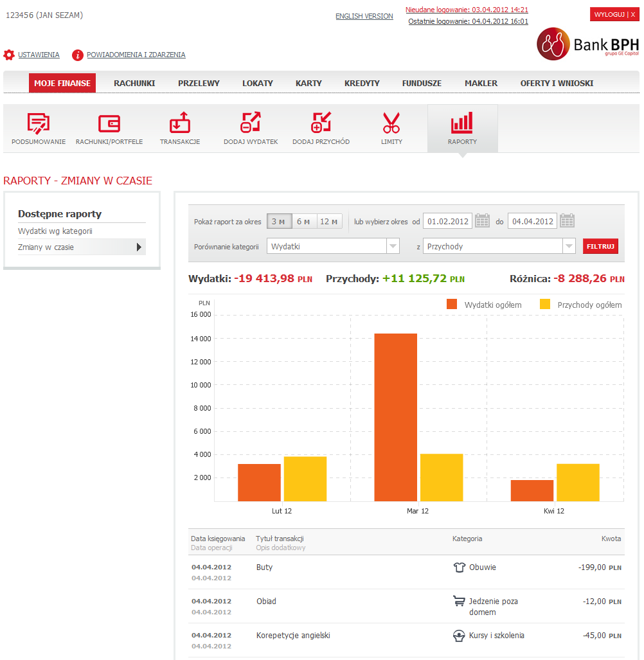Click the arrow beside Zmiany w czasie
This screenshot has width=644, height=660.
pyautogui.click(x=139, y=247)
